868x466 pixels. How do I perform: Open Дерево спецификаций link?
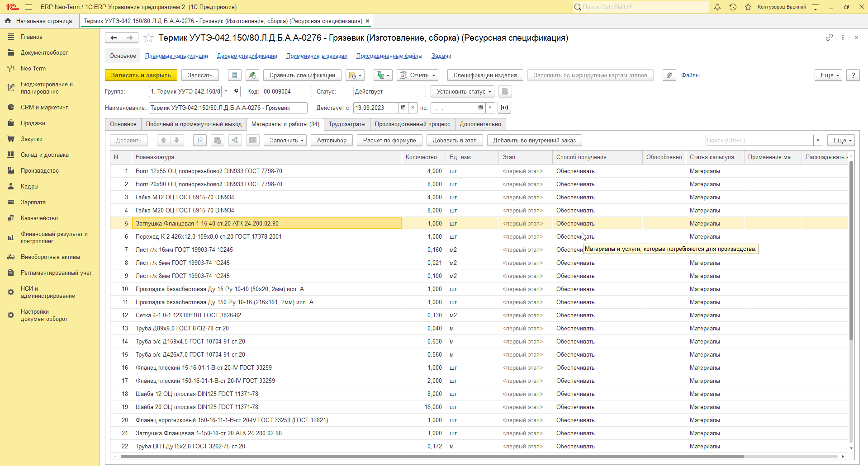pyautogui.click(x=247, y=56)
